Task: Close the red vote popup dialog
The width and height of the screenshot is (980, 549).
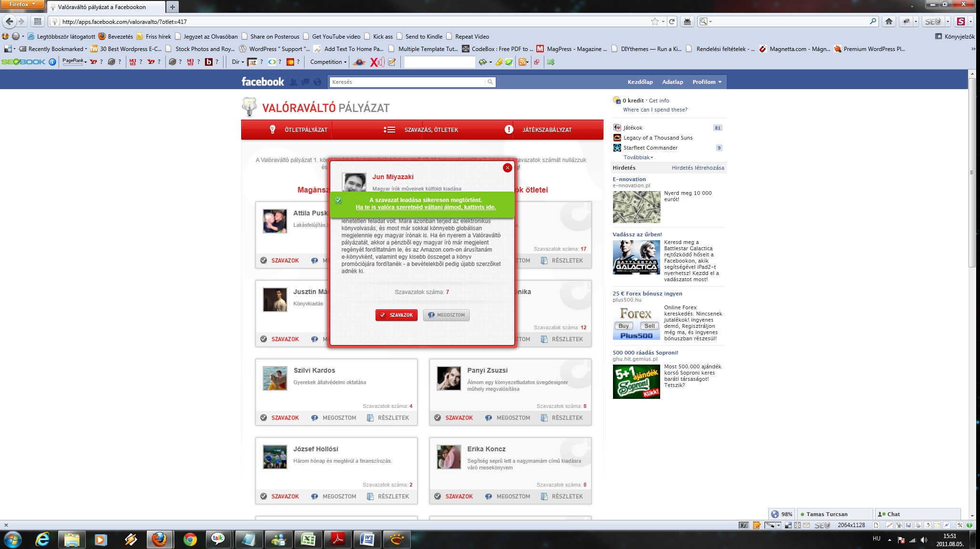Action: (507, 168)
